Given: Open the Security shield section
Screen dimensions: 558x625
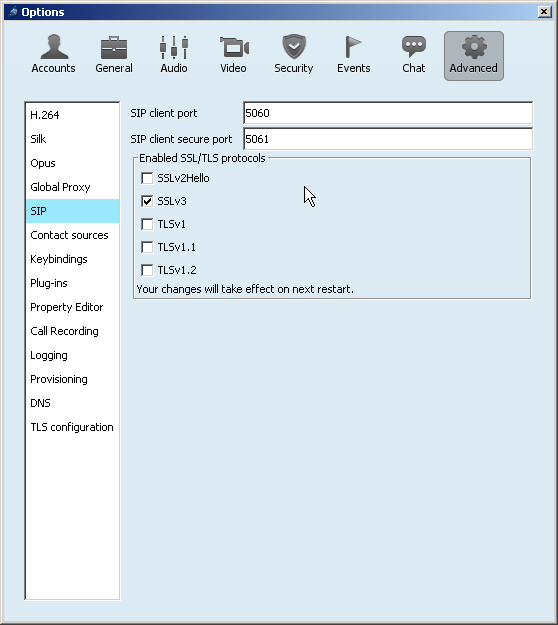Looking at the screenshot, I should (294, 55).
